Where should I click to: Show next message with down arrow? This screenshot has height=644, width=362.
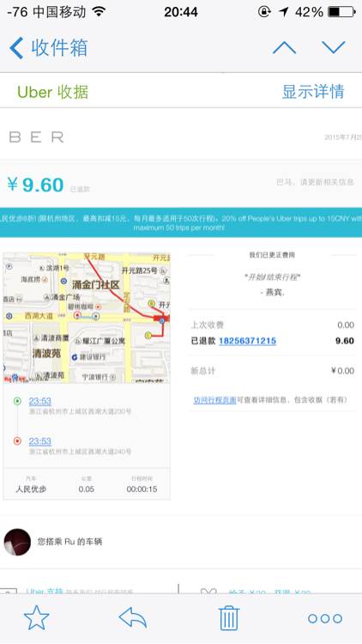coord(334,47)
